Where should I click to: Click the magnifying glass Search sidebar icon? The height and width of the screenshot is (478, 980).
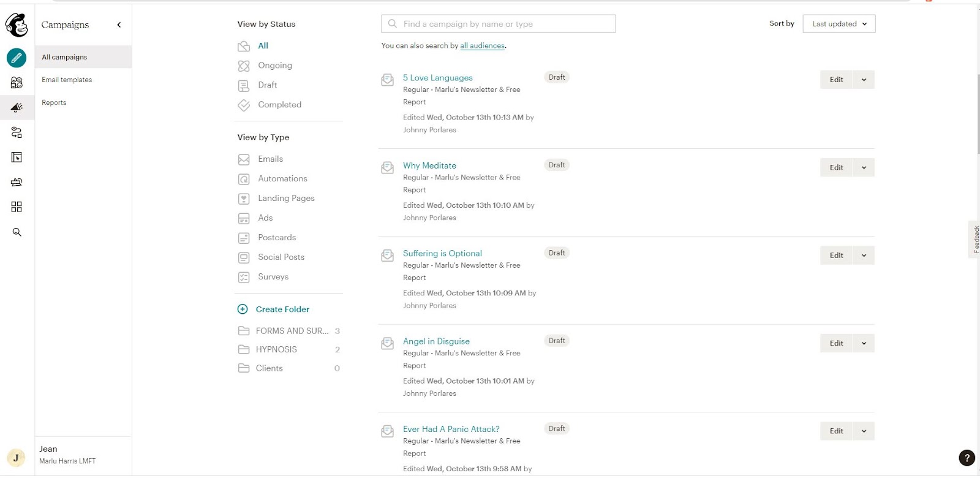coord(17,232)
